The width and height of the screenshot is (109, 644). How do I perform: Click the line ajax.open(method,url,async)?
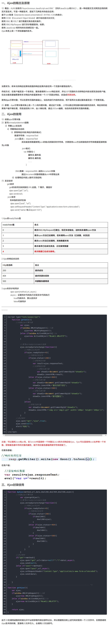23,292
